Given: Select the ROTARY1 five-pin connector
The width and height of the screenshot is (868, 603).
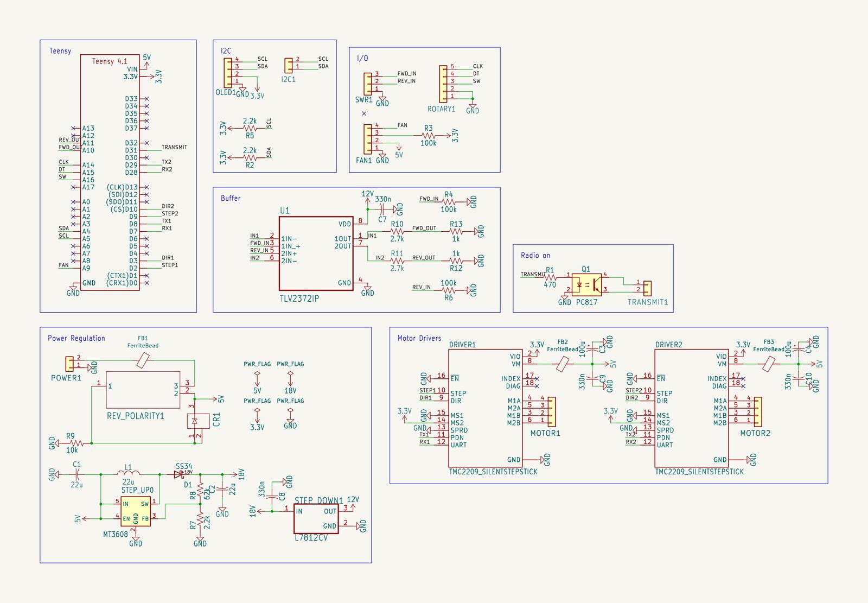Looking at the screenshot, I should [x=443, y=83].
